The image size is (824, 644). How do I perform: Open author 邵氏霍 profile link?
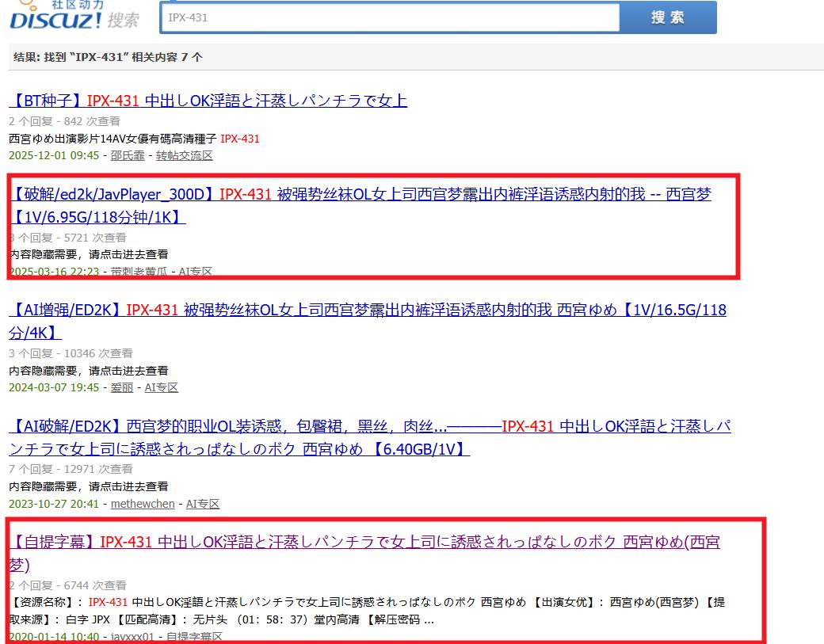click(128, 155)
